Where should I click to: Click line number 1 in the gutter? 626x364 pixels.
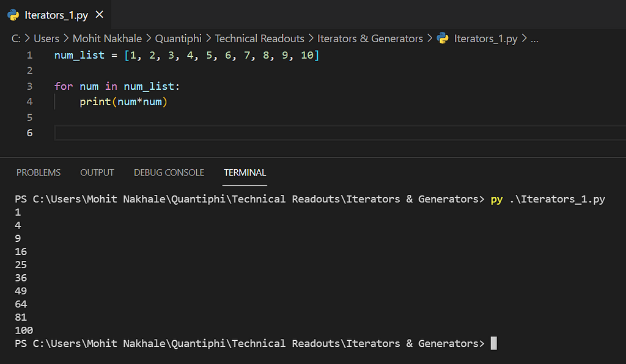click(x=29, y=55)
